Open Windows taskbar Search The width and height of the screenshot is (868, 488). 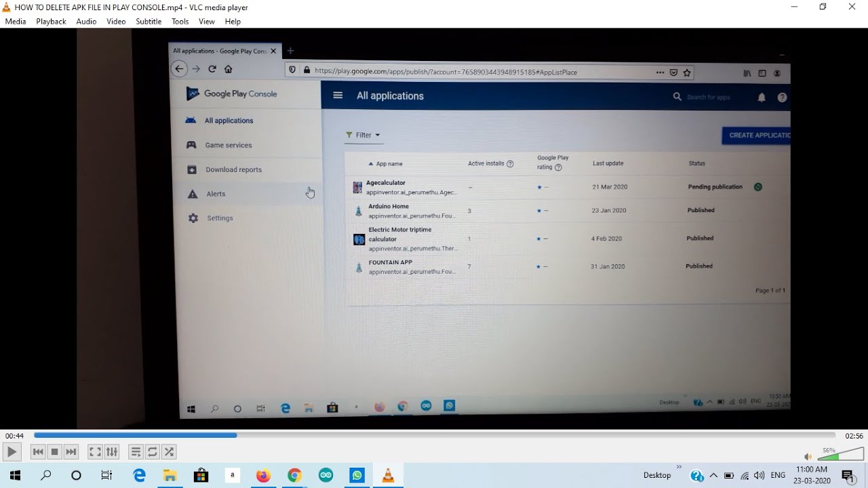[46, 475]
